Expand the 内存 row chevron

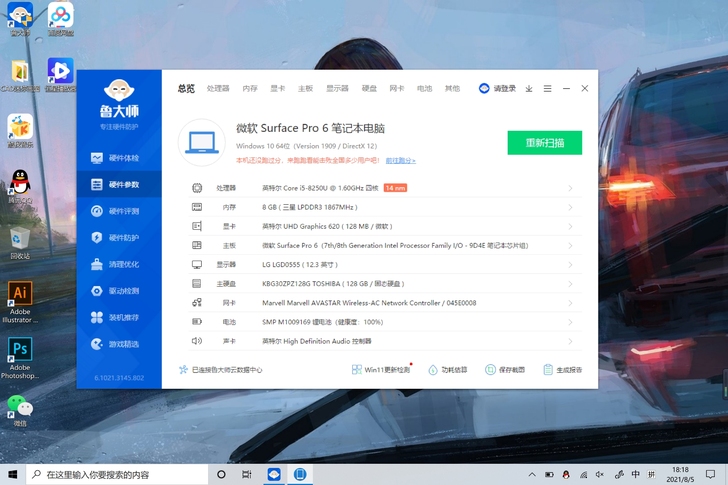(x=570, y=207)
